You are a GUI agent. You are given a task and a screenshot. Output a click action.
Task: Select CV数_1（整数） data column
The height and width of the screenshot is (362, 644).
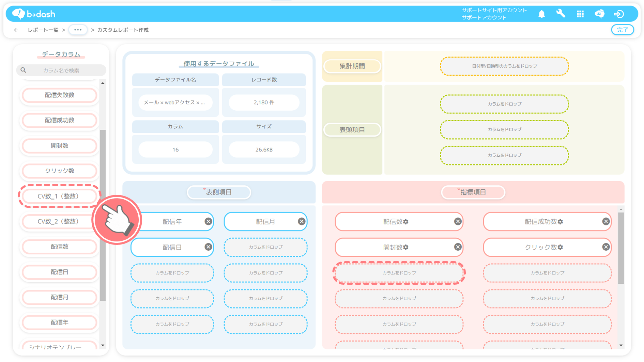(x=59, y=196)
